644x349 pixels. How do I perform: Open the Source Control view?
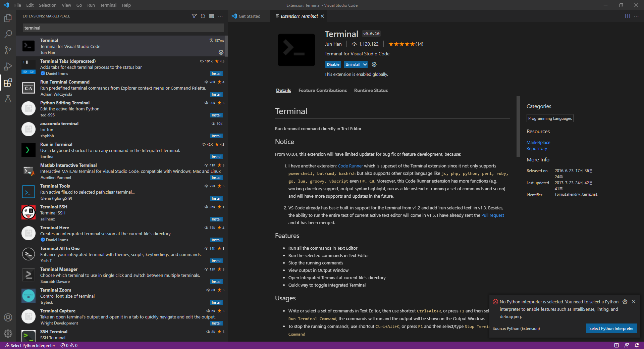pyautogui.click(x=8, y=50)
